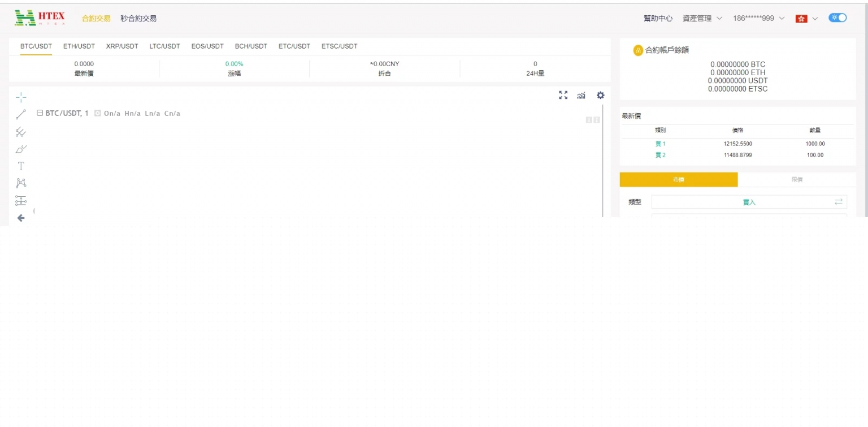The image size is (868, 427).
Task: Collapse the BTC/USDT chart legend
Action: click(40, 113)
